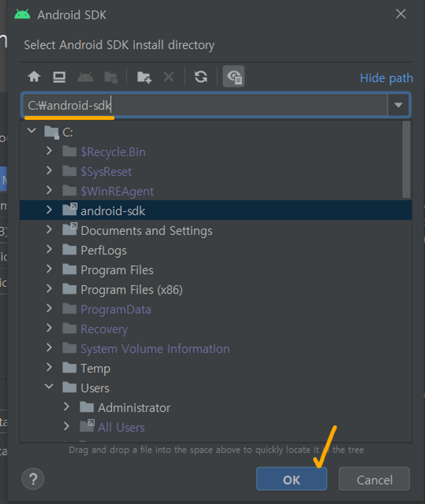Select the Program Files (x86) row
The image size is (425, 504).
point(216,290)
